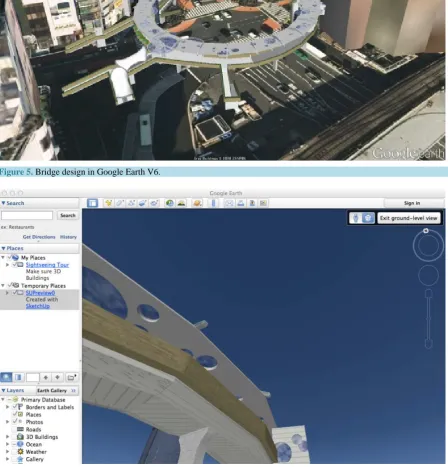Collapse the Search panel triangle
This screenshot has width=448, height=467.
(3, 203)
